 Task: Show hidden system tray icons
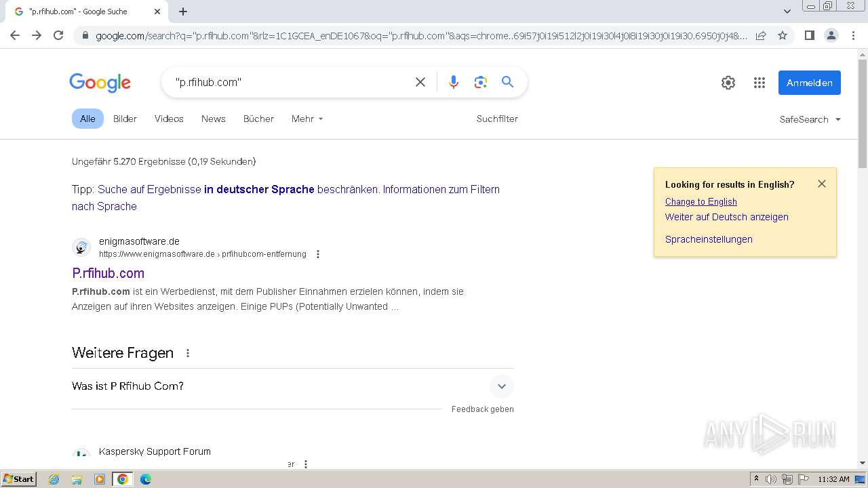[756, 479]
